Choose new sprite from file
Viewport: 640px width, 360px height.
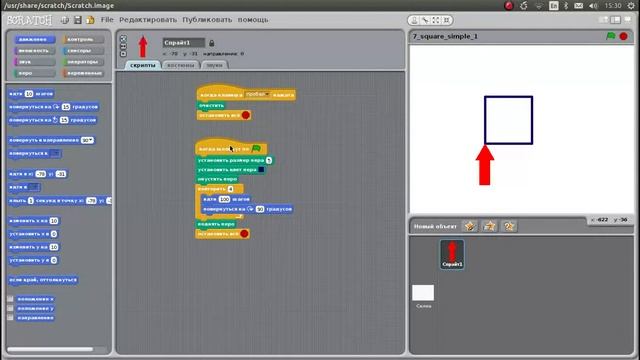489,226
